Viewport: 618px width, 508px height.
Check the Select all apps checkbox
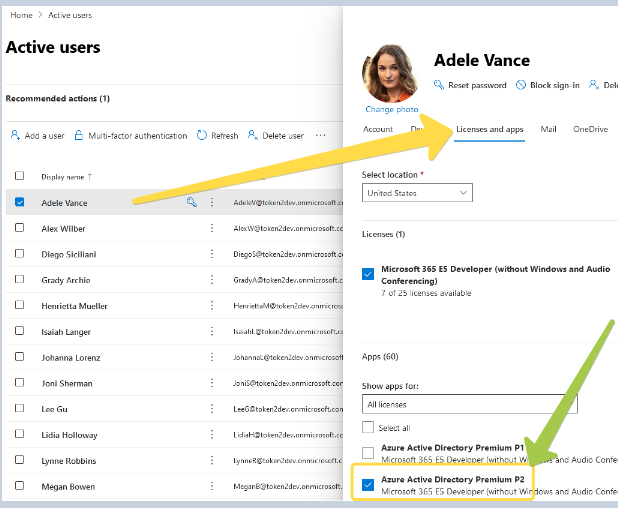click(368, 427)
